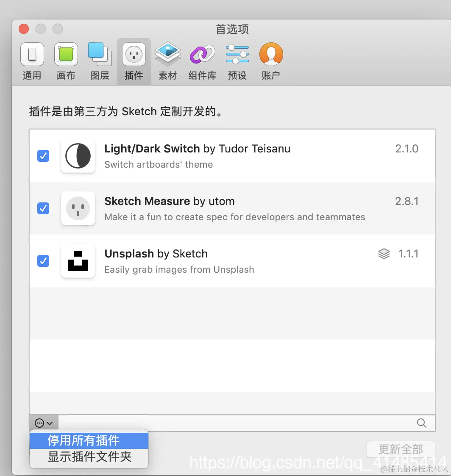The height and width of the screenshot is (476, 451).
Task: Click the Unsplash logo icon
Action: (78, 261)
